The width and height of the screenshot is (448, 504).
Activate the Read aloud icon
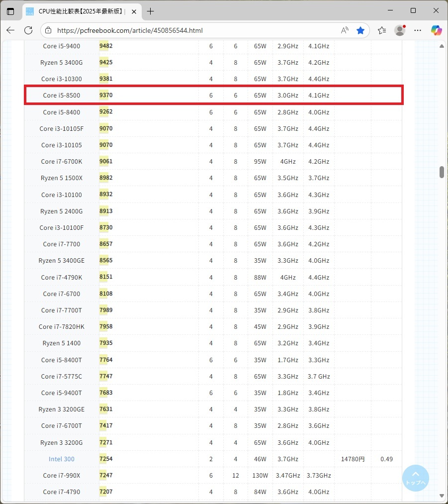pos(345,30)
